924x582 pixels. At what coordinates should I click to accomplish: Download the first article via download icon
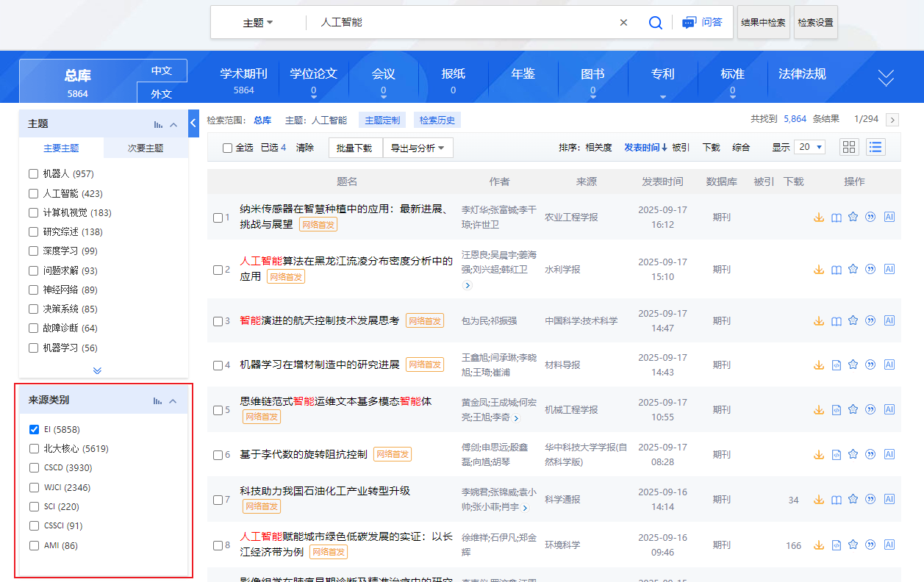pos(819,218)
